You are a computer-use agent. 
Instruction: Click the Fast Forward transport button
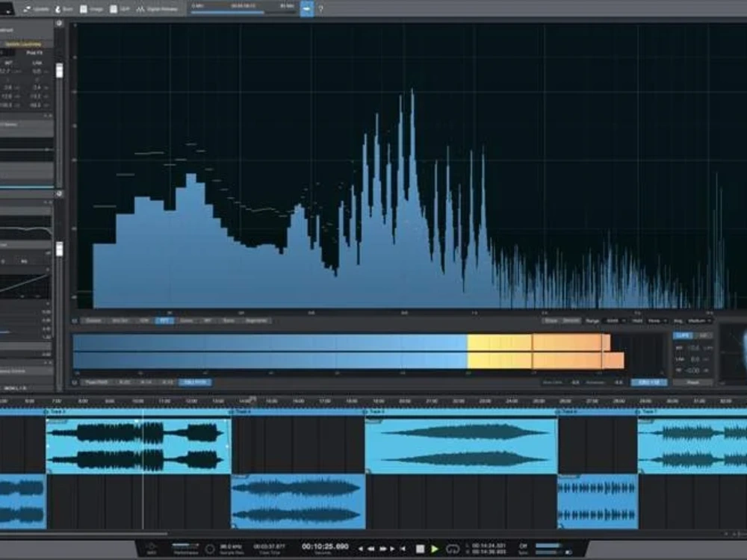382,549
